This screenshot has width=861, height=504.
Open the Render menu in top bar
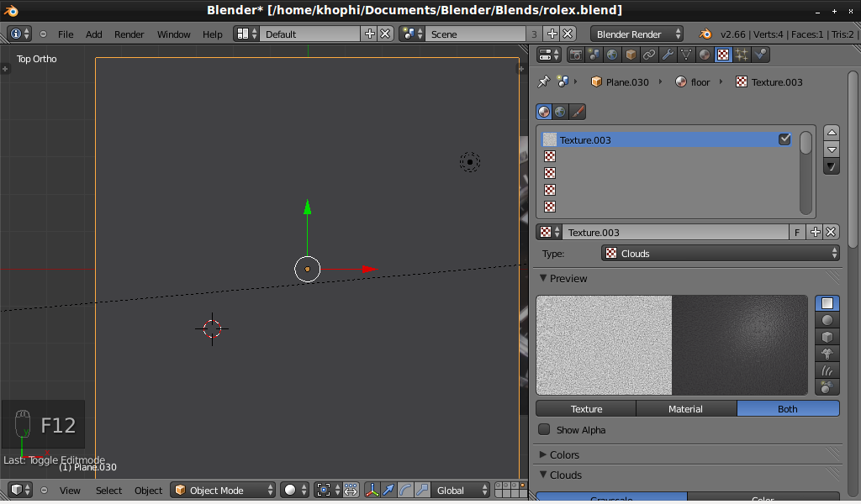coord(129,34)
